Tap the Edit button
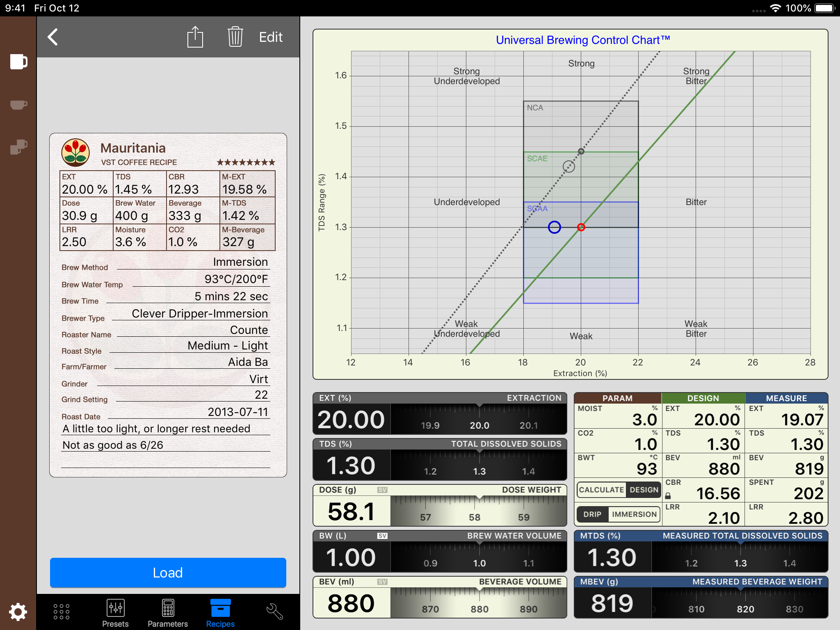 271,37
